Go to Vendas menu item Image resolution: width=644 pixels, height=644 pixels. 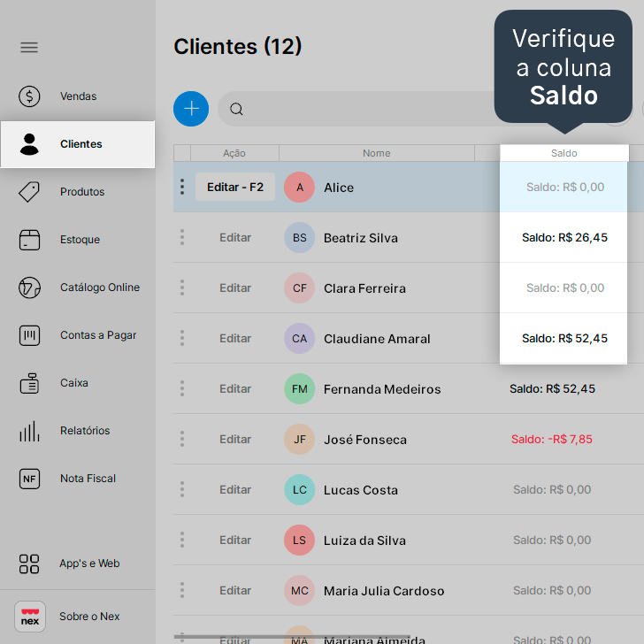pyautogui.click(x=78, y=96)
